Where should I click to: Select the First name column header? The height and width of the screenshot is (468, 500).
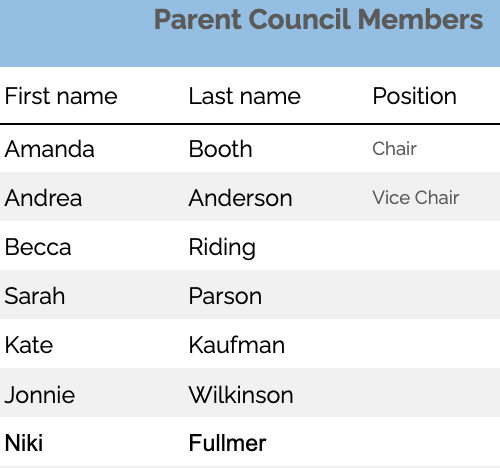point(61,96)
